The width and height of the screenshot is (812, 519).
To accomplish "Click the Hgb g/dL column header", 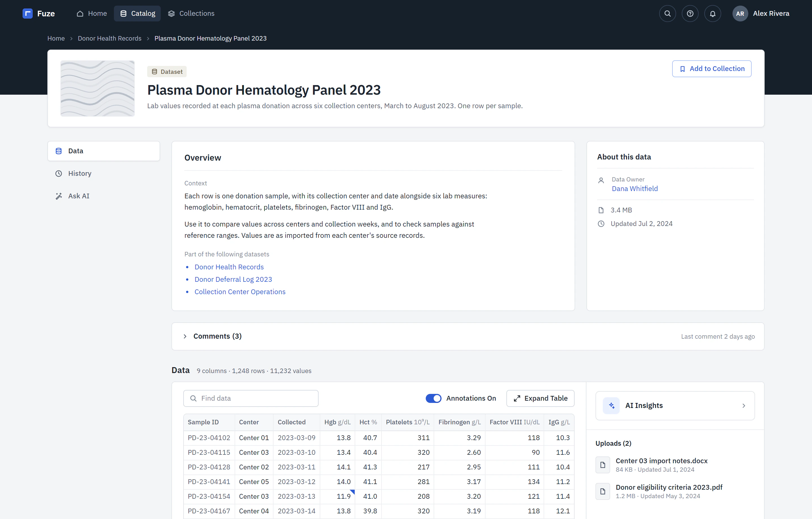I will pos(337,422).
